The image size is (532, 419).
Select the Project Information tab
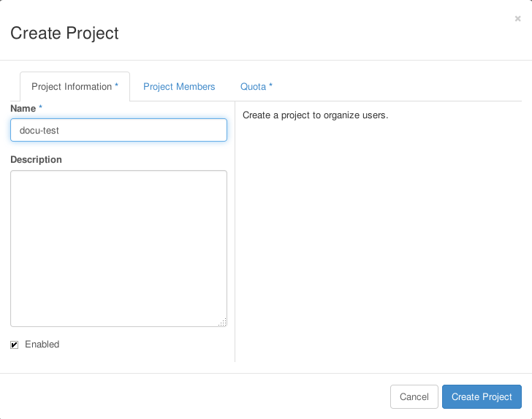75,87
